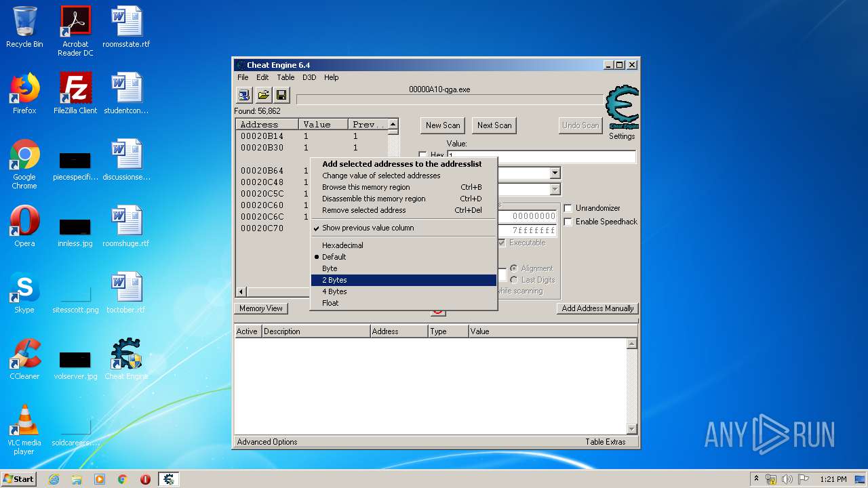This screenshot has width=868, height=488.
Task: Open roomsstate.rtf desktop file
Action: click(126, 27)
